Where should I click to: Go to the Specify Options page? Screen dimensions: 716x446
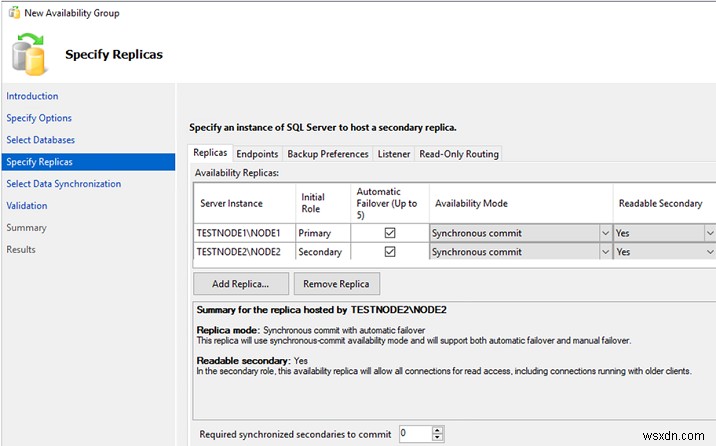(39, 118)
